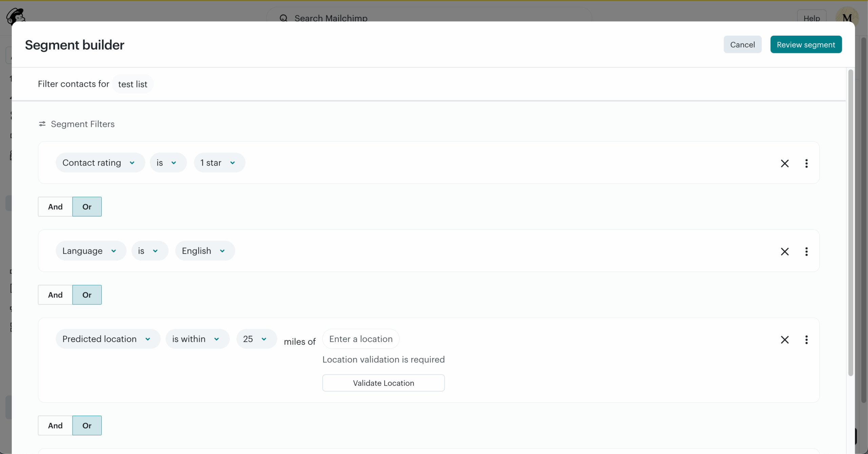This screenshot has height=454, width=868.
Task: Select Or below the Predicted location filter
Action: pyautogui.click(x=87, y=426)
